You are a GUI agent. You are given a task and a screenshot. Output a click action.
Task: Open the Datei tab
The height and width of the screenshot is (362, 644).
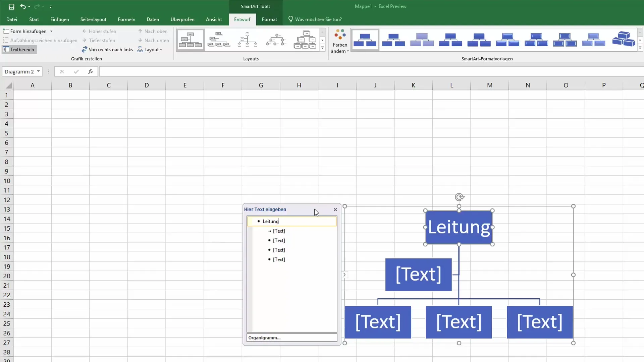pos(11,19)
